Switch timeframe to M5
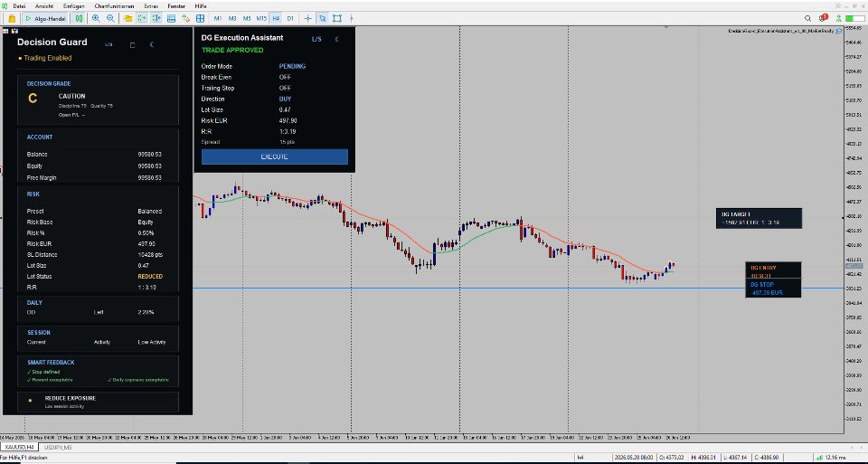Image resolution: width=868 pixels, height=464 pixels. coord(246,18)
